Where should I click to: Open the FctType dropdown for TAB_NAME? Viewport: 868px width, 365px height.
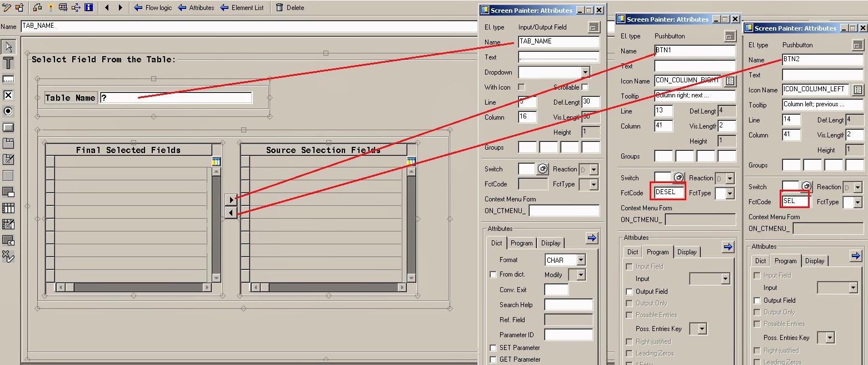[593, 184]
